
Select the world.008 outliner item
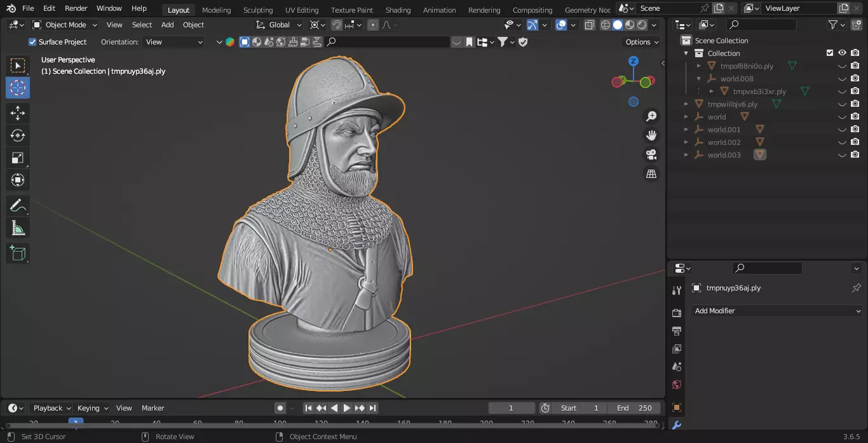(736, 79)
